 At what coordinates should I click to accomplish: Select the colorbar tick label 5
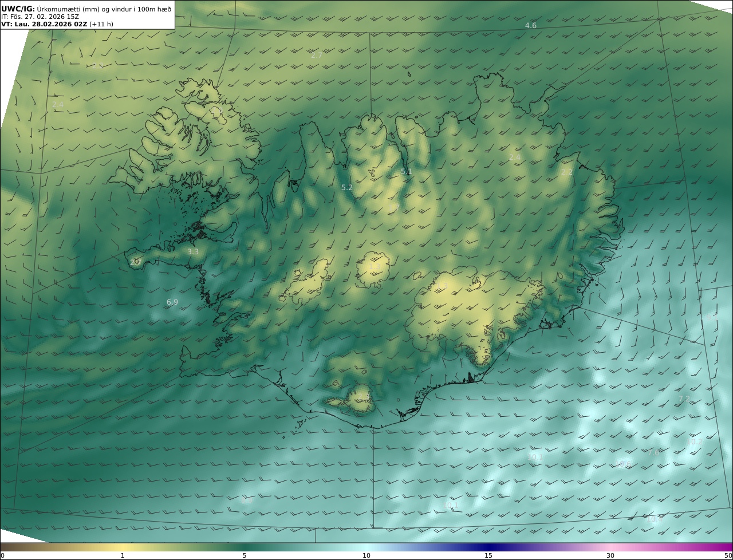[x=245, y=555]
